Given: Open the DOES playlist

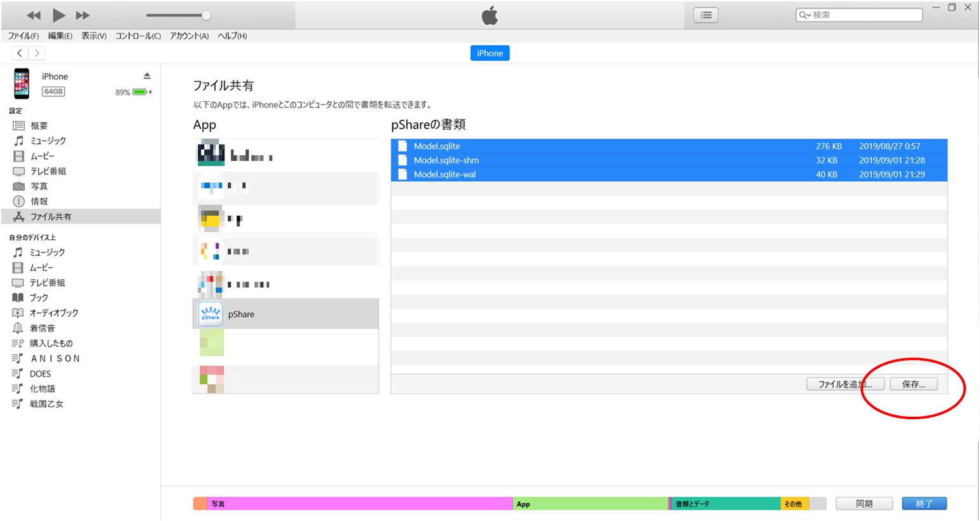Looking at the screenshot, I should click(81, 374).
